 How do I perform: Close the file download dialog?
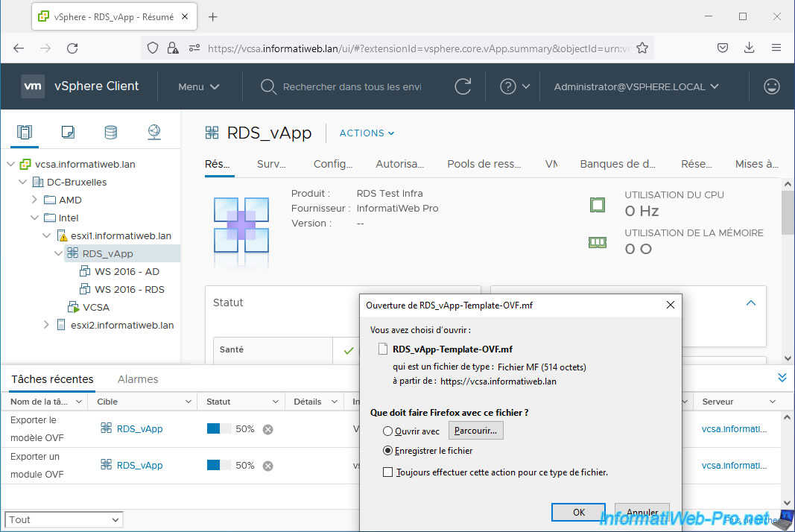click(671, 305)
